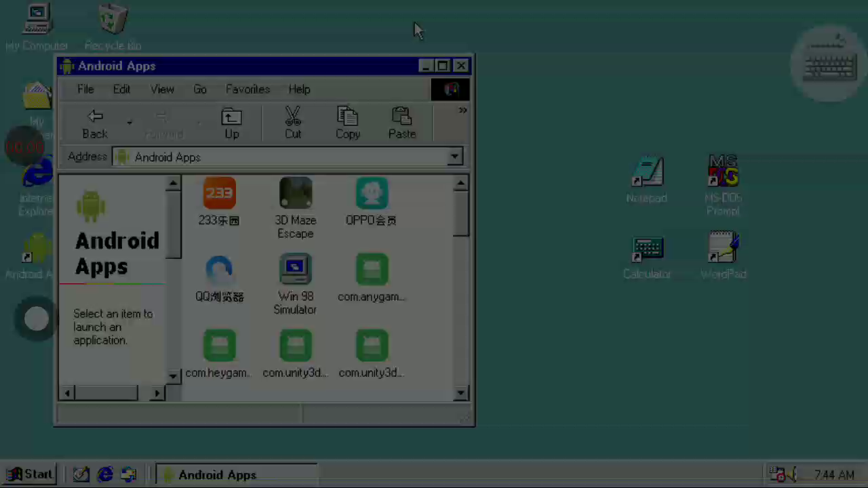Expand the toolbar overflow chevron

click(x=462, y=110)
